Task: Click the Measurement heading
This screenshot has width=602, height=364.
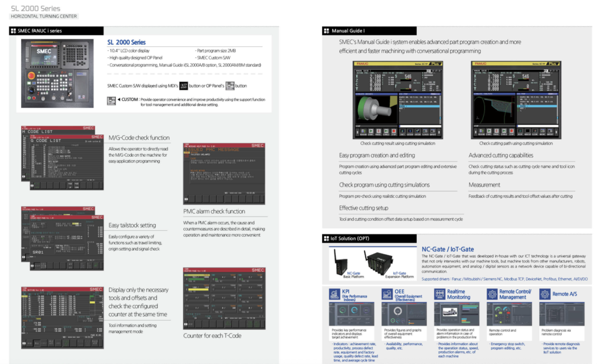Action: coord(484,185)
